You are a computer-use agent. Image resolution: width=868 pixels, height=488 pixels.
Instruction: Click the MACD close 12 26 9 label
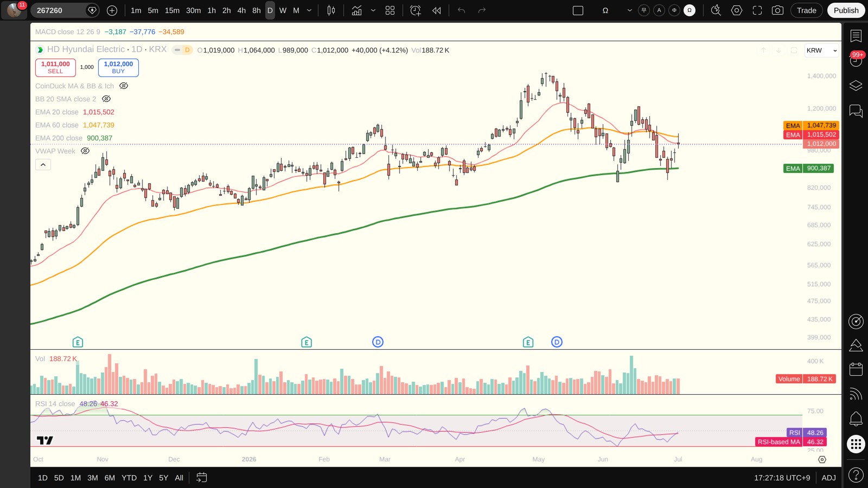pos(68,32)
